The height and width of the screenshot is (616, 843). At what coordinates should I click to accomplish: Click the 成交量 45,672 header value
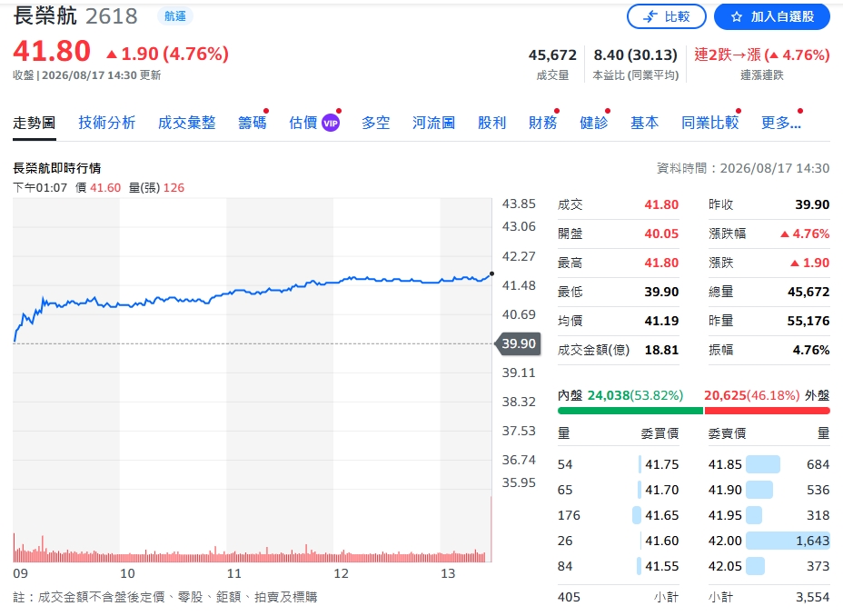(x=552, y=55)
